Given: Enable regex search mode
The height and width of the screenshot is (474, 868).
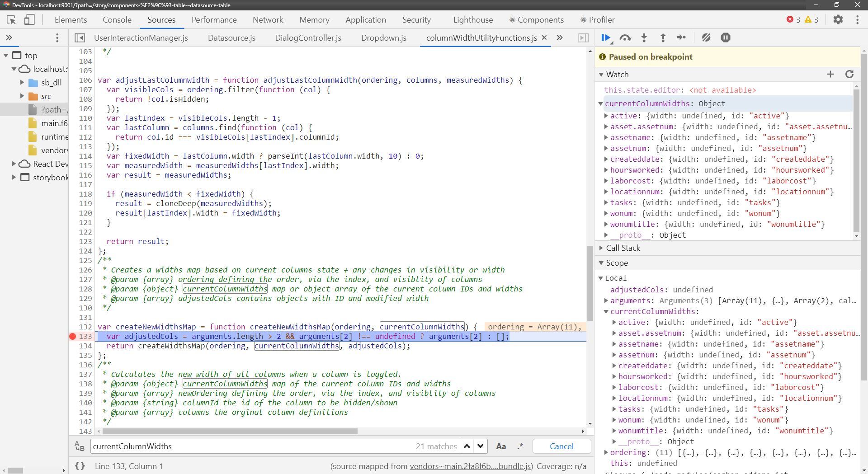Looking at the screenshot, I should coord(520,446).
